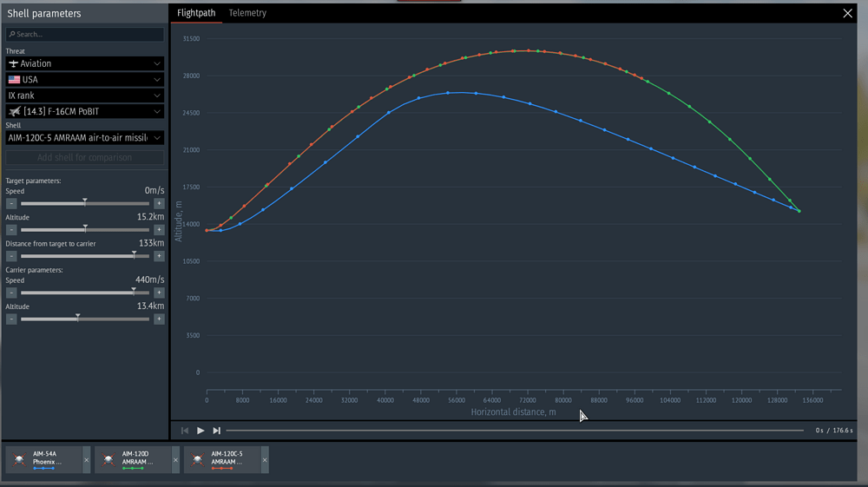
Task: Increase carrier altitude with plus button
Action: 159,319
